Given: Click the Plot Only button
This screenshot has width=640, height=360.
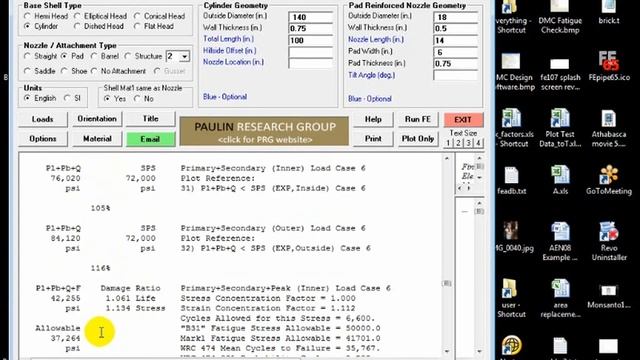Looking at the screenshot, I should pos(418,139).
